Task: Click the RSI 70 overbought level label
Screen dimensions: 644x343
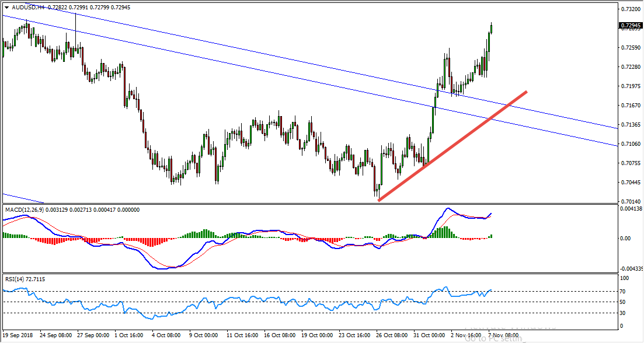Action: (x=623, y=292)
